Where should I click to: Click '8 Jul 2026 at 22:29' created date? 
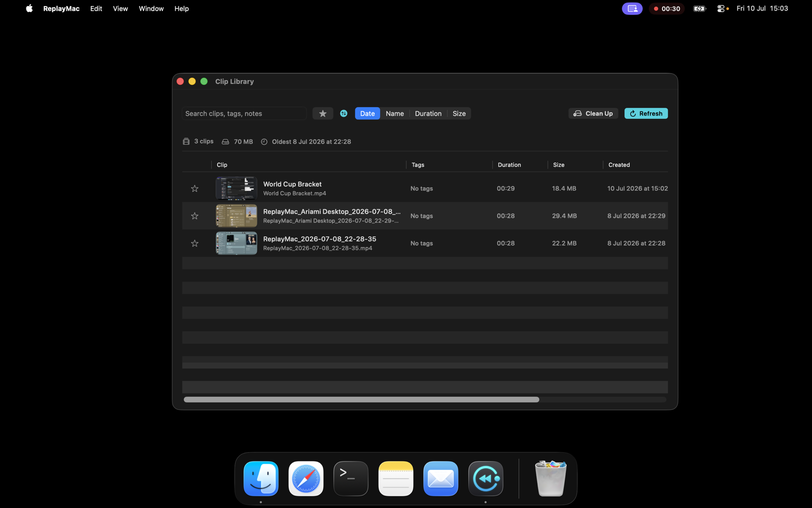636,216
